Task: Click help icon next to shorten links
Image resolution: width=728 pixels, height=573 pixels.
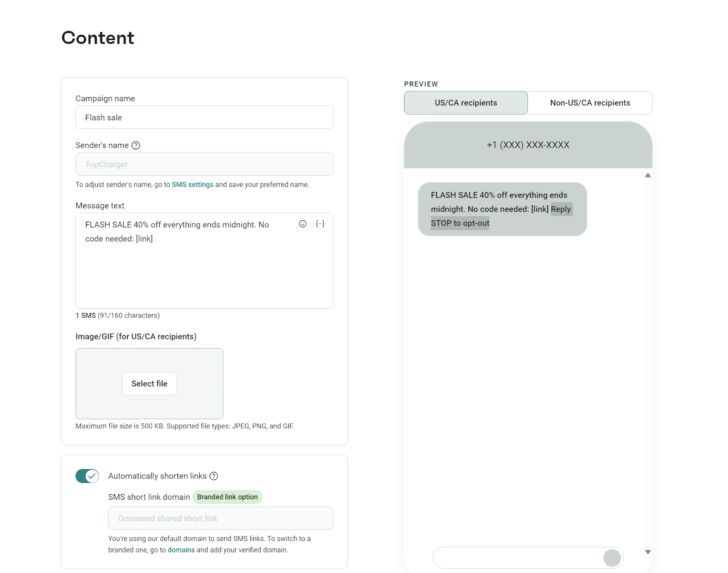Action: [x=214, y=476]
